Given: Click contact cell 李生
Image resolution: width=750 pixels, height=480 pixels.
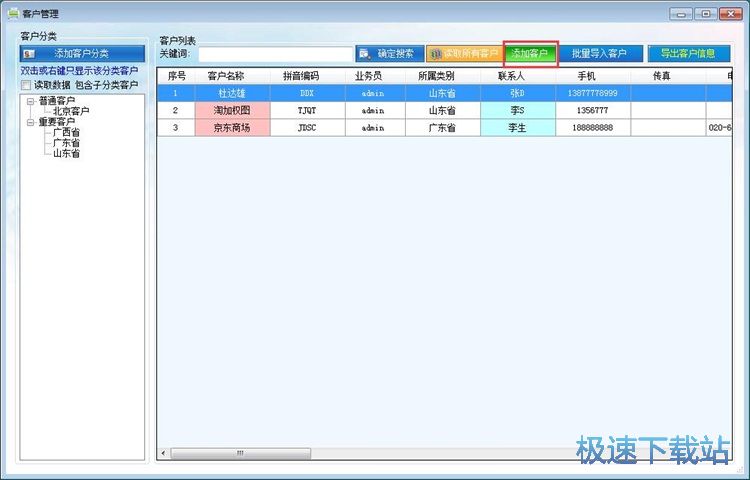Looking at the screenshot, I should 518,128.
